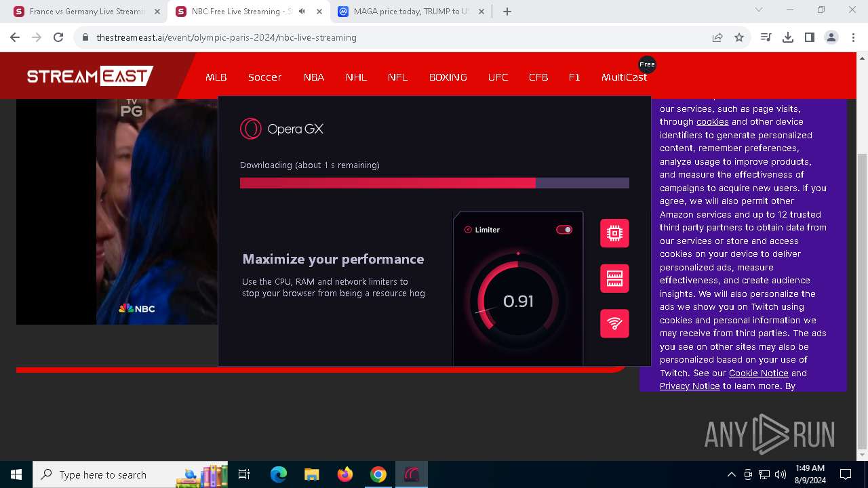868x488 pixels.
Task: Go to the NBA section
Action: 313,77
